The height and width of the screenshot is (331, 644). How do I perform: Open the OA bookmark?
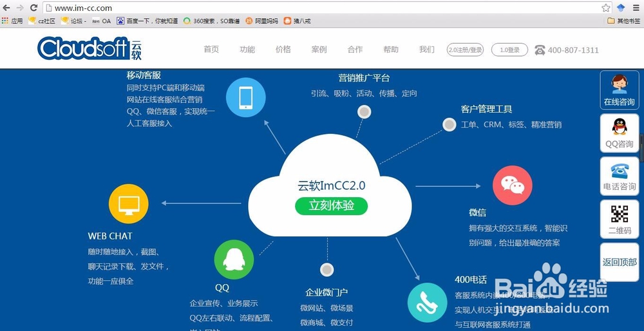(x=101, y=21)
